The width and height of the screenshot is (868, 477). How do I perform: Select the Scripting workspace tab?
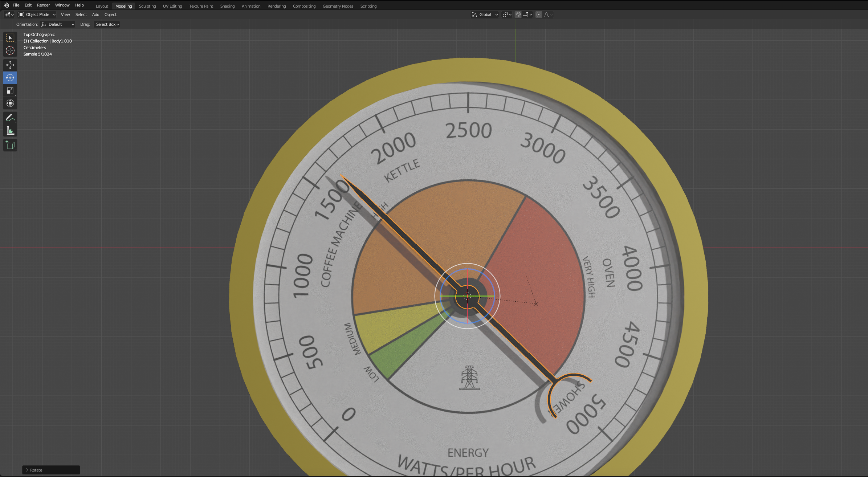pos(368,6)
